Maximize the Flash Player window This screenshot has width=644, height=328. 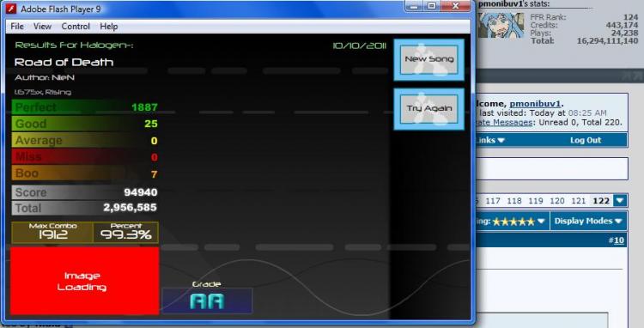(432, 6)
